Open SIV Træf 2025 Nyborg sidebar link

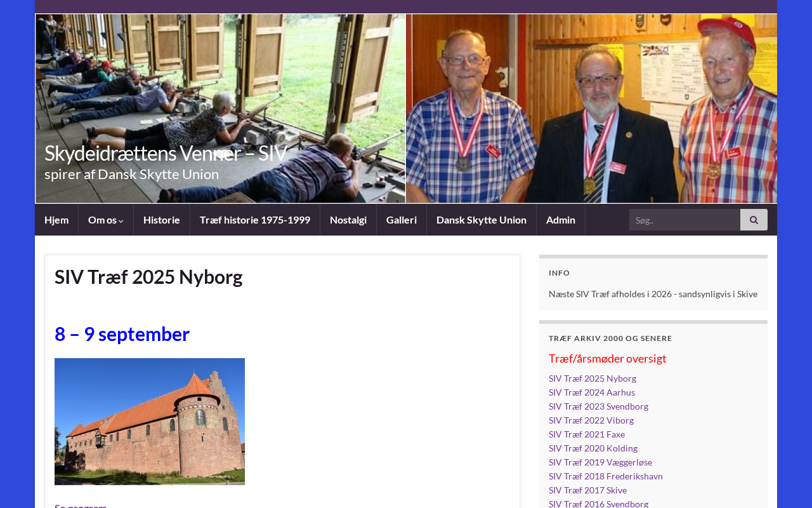[x=593, y=378]
